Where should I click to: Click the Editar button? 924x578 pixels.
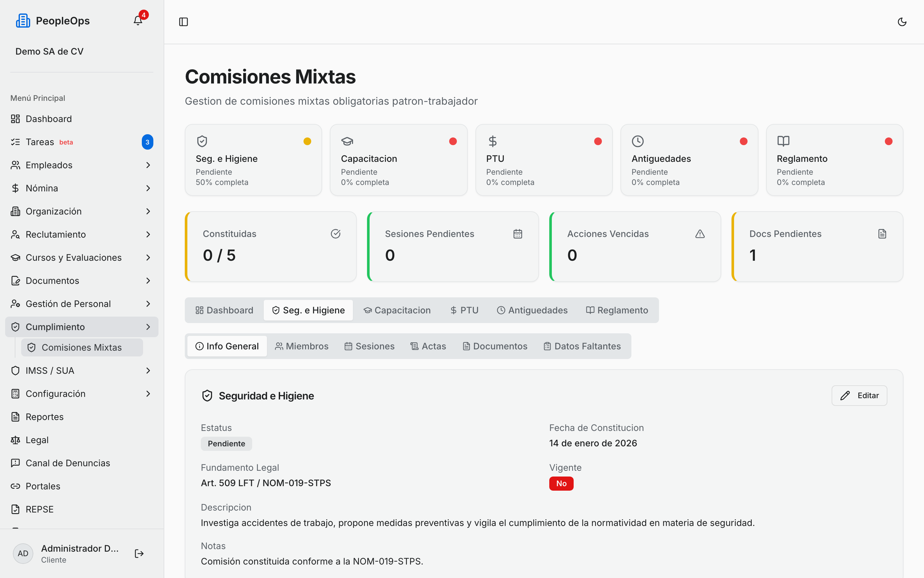859,395
